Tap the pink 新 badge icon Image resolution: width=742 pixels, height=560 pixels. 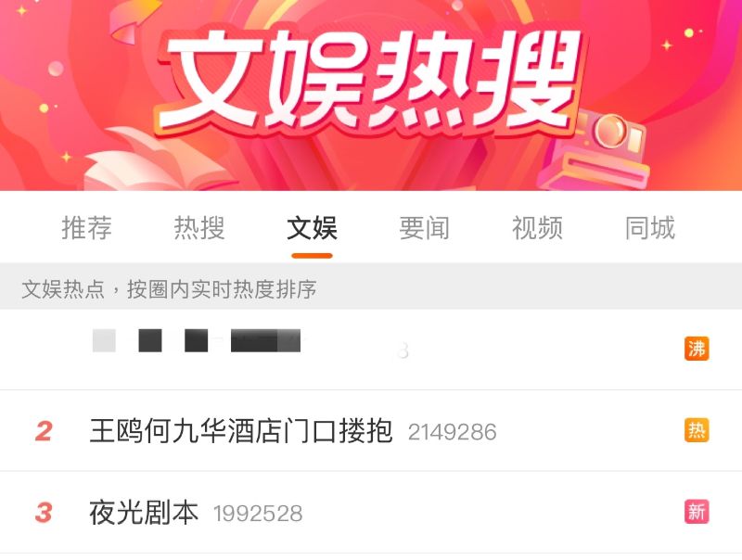(697, 512)
